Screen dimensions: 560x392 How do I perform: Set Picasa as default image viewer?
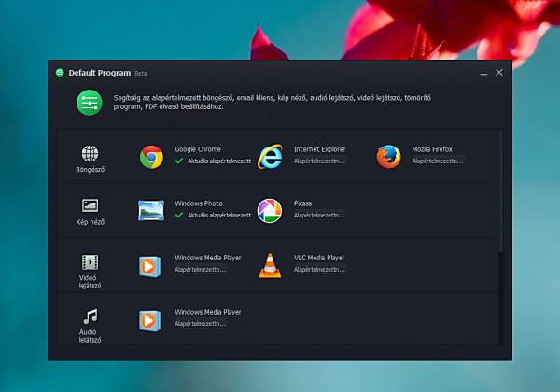319,215
